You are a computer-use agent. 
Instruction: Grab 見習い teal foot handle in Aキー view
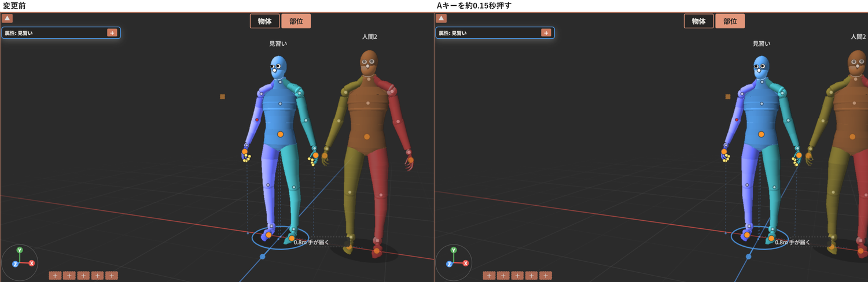(771, 238)
